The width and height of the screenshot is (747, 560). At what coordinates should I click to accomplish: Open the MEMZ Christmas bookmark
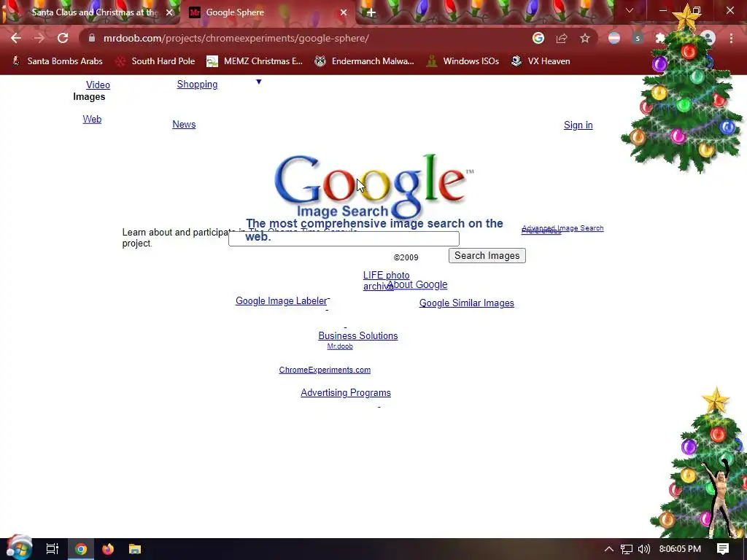[x=255, y=61]
